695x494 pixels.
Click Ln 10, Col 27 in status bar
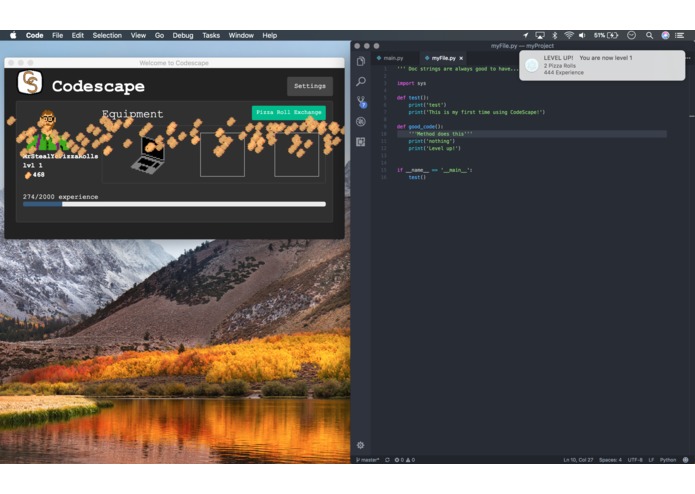tap(578, 460)
